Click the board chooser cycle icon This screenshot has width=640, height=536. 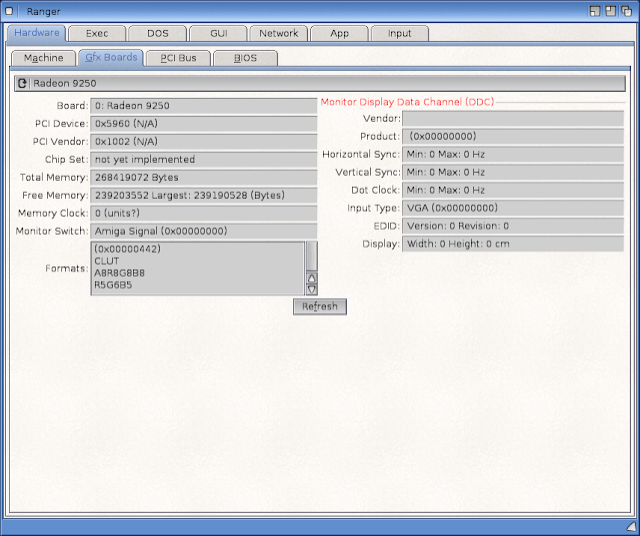(x=22, y=83)
